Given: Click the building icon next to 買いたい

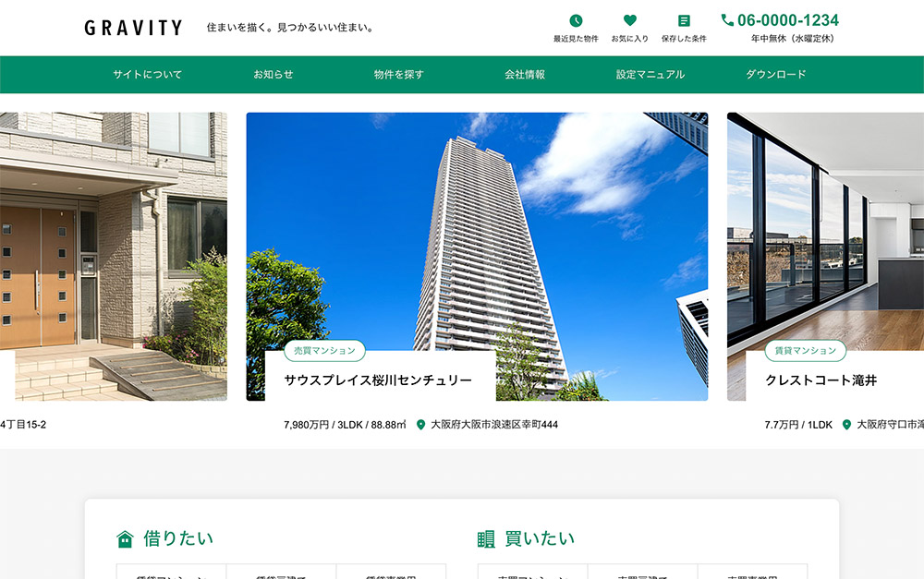Looking at the screenshot, I should pos(486,539).
